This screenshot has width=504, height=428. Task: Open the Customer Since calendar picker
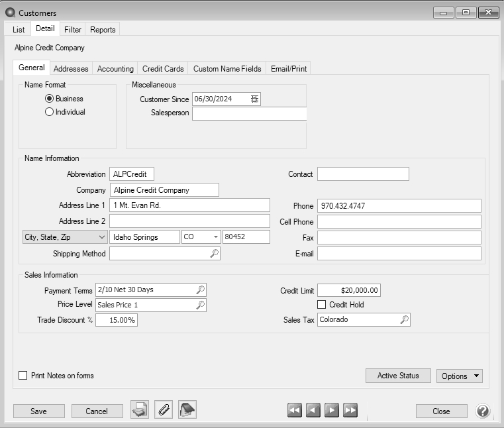pyautogui.click(x=255, y=99)
